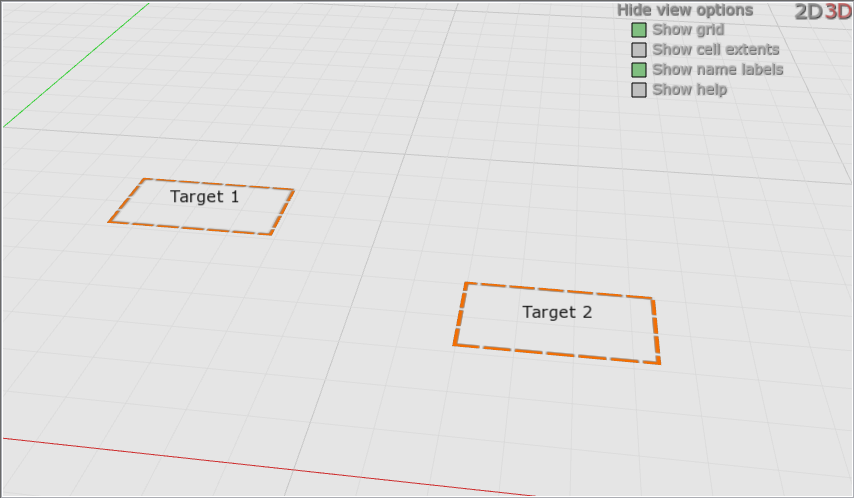Enable the Show cell extents checkbox
This screenshot has height=498, width=854.
639,50
